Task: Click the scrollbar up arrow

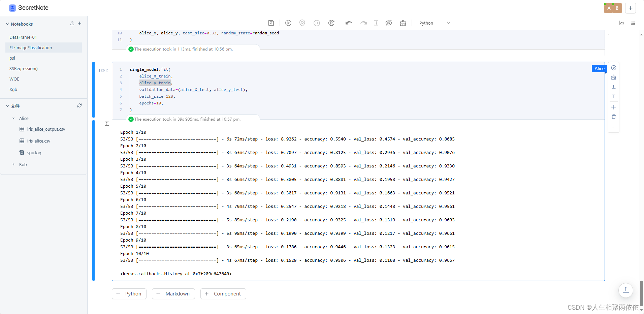Action: 641,34
